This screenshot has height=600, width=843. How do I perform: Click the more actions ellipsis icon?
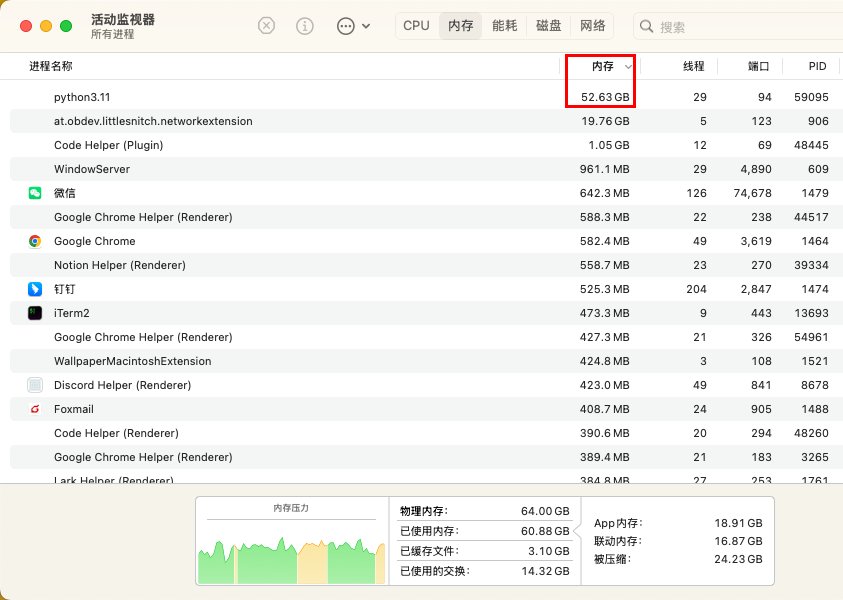pyautogui.click(x=346, y=26)
